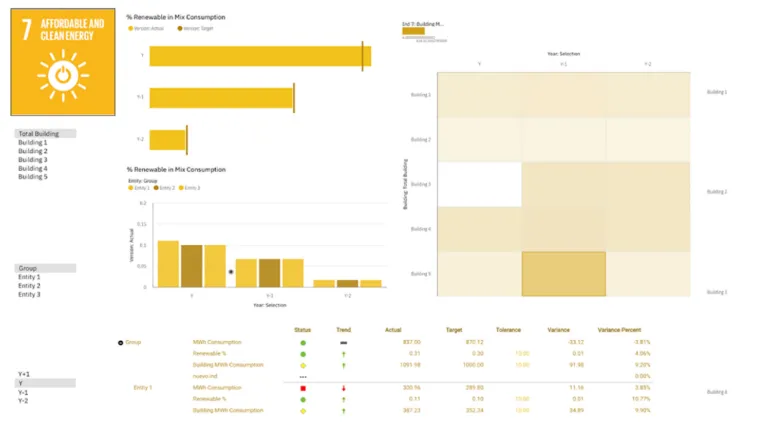Select Entity 1 in the left filter list
The width and height of the screenshot is (757, 426).
[29, 277]
